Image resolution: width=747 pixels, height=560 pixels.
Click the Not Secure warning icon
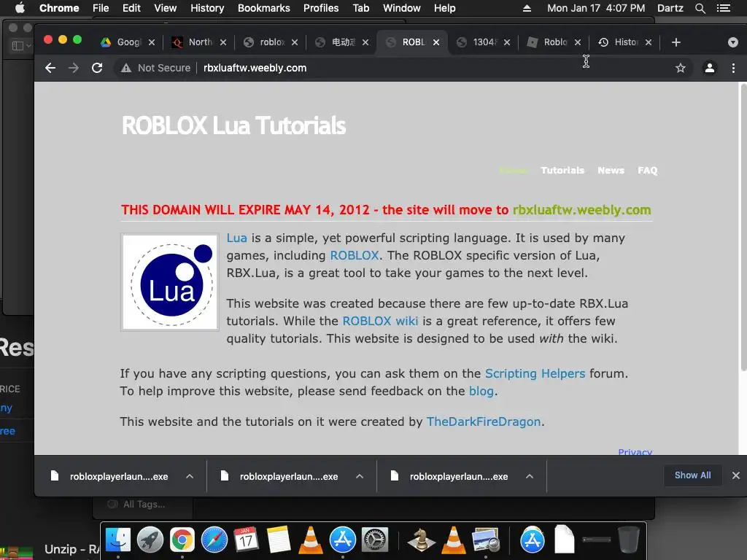[125, 68]
